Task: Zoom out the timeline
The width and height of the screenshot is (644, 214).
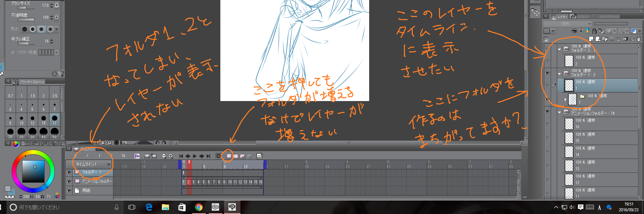Action: [x=164, y=156]
